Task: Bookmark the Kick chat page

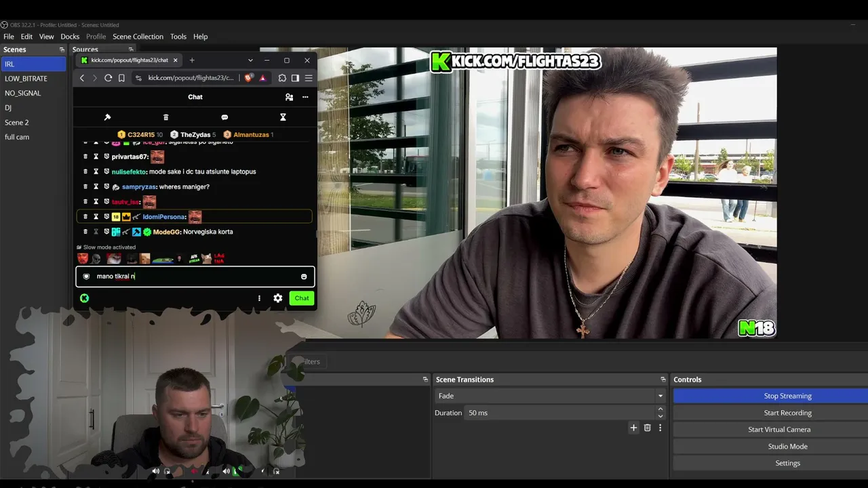Action: click(121, 78)
